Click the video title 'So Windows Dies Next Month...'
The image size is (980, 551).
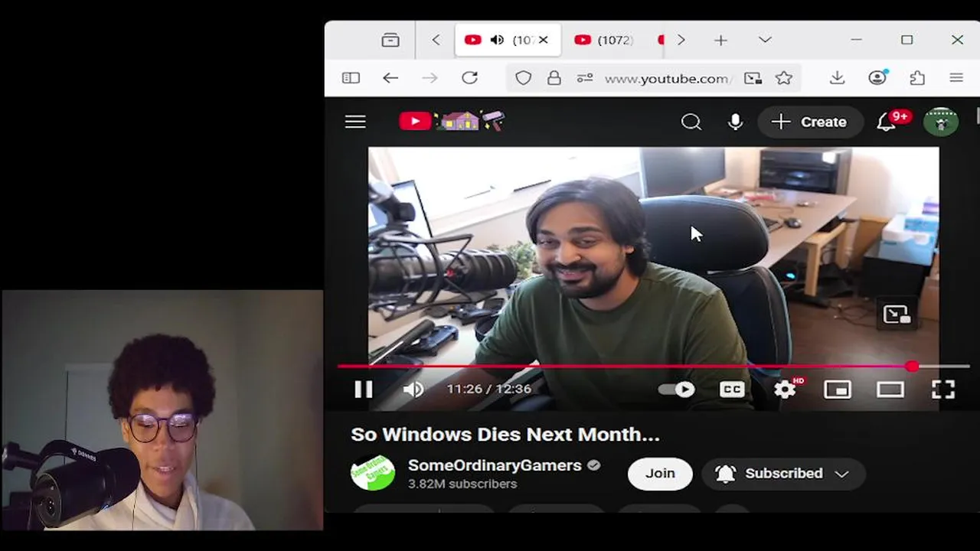tap(505, 434)
